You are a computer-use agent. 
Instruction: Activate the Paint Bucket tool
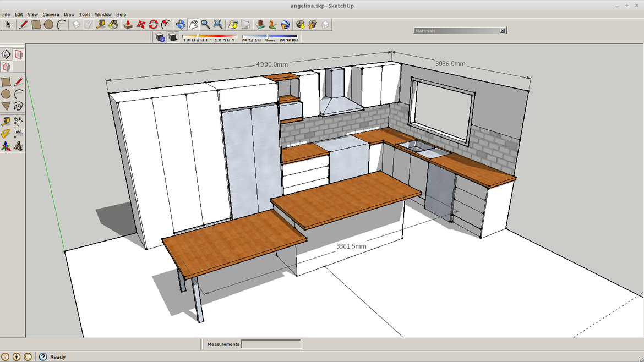click(x=113, y=24)
